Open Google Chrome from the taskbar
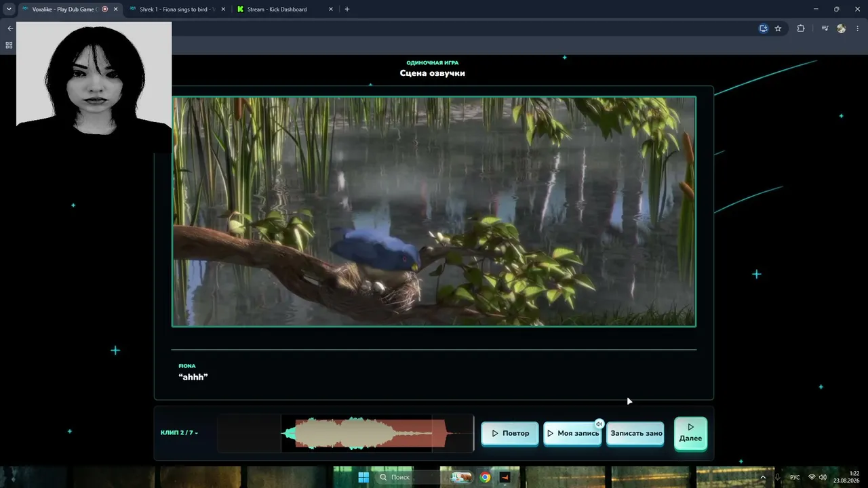 [x=485, y=477]
